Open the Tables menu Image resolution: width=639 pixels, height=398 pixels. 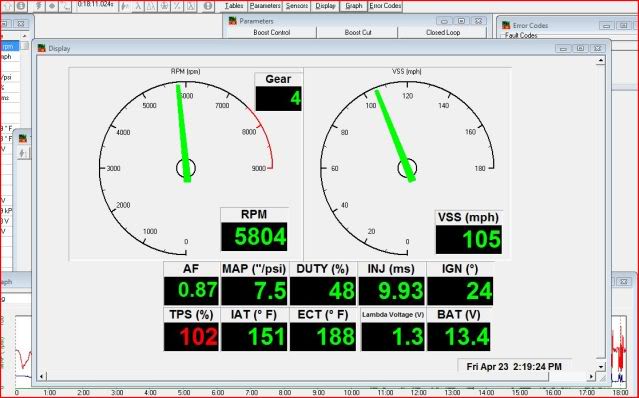pyautogui.click(x=234, y=6)
